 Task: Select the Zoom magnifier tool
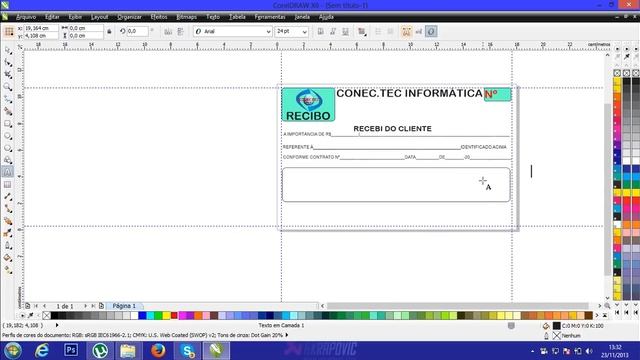pos(8,87)
